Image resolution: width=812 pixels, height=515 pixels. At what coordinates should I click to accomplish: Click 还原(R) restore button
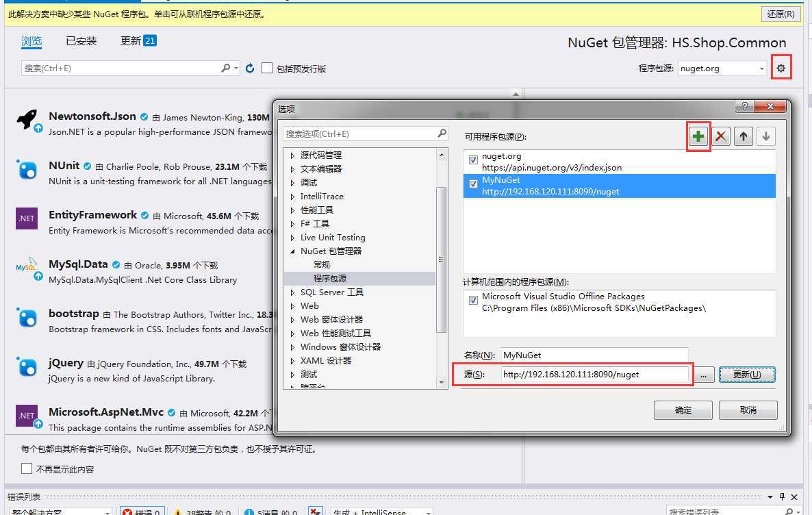[x=781, y=14]
